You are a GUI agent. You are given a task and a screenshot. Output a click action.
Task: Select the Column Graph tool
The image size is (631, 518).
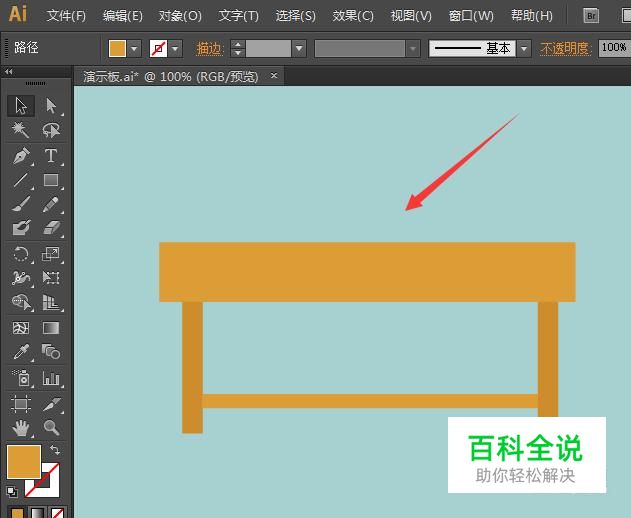tap(51, 378)
